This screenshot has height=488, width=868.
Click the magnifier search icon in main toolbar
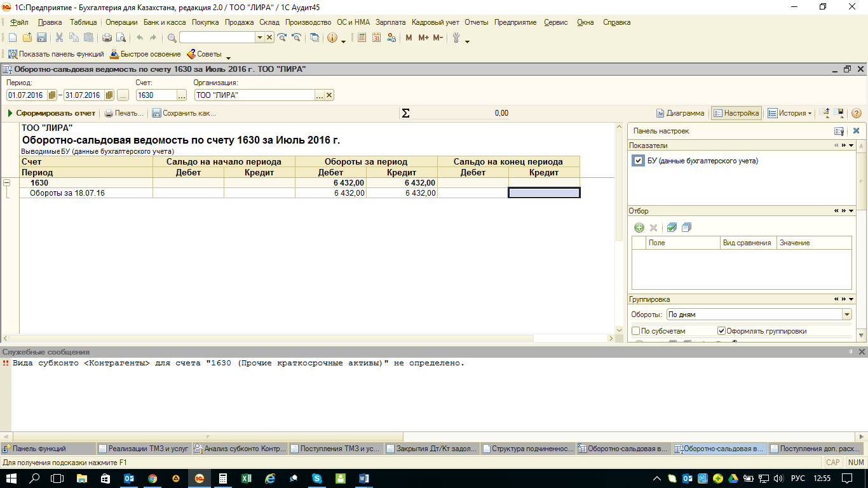[172, 37]
